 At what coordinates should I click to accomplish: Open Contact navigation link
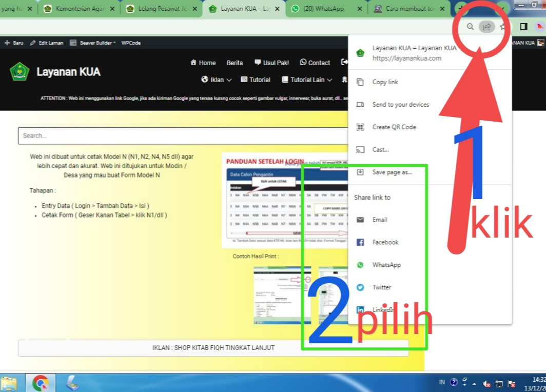[315, 63]
